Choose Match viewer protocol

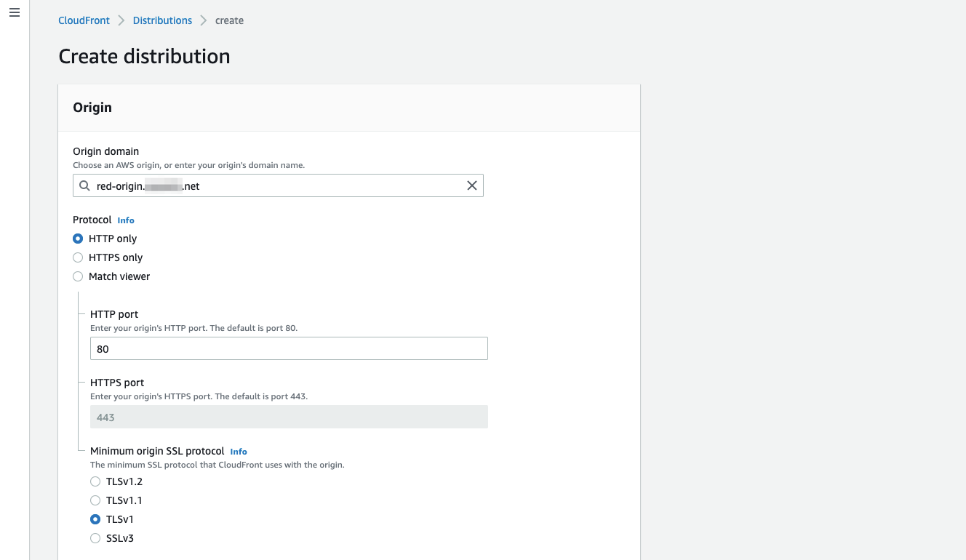[78, 276]
